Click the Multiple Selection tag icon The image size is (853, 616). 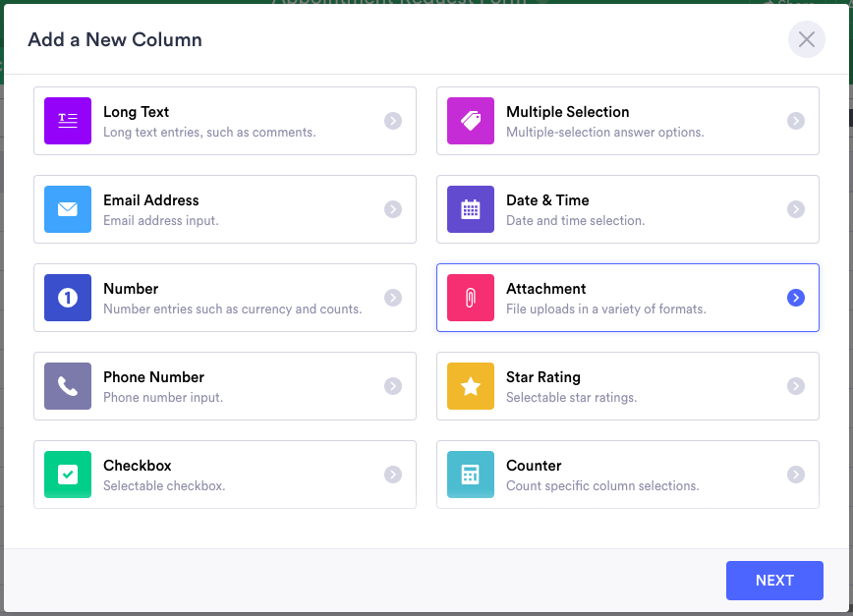pyautogui.click(x=471, y=121)
